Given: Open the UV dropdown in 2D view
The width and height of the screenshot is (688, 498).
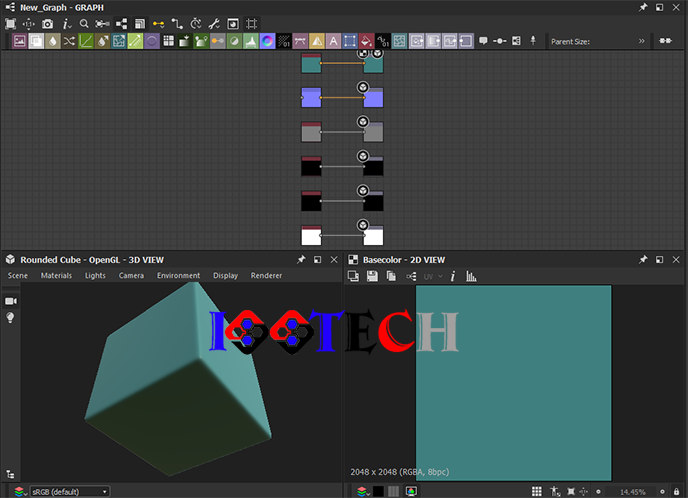Looking at the screenshot, I should (x=433, y=276).
